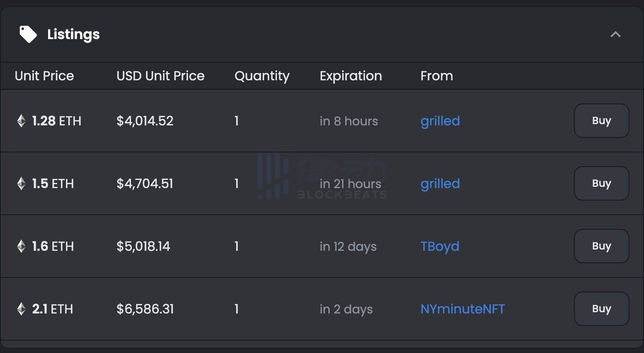Open the NYminuteNFT seller link
Screen dimensions: 644x353
462,309
